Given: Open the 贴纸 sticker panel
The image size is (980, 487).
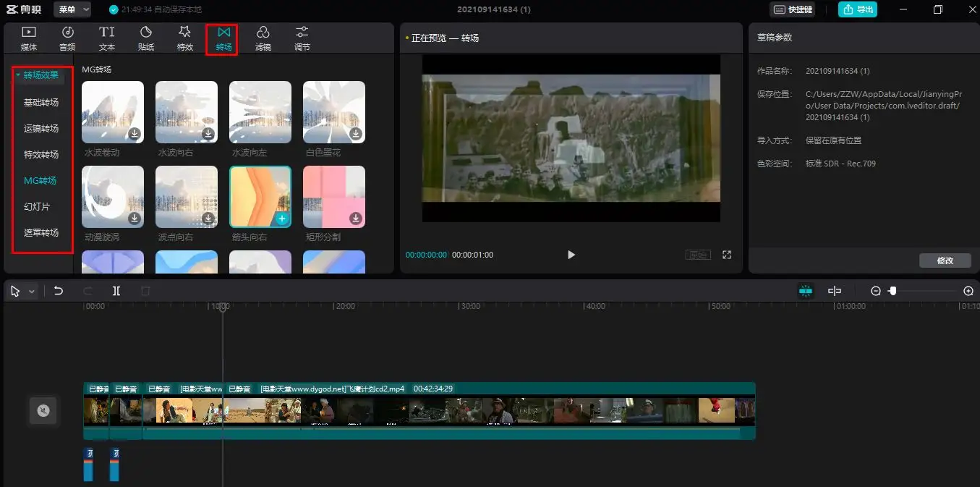Looking at the screenshot, I should coord(145,38).
